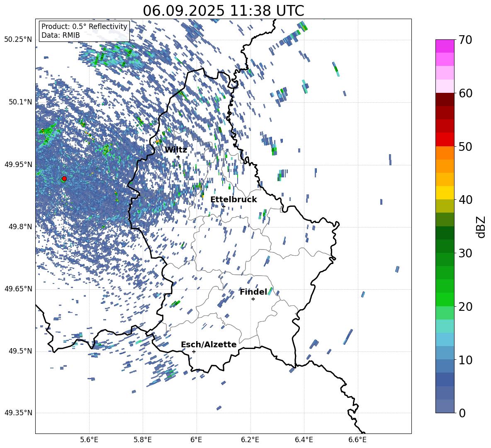Click the 5.8°E longitude label

click(143, 440)
